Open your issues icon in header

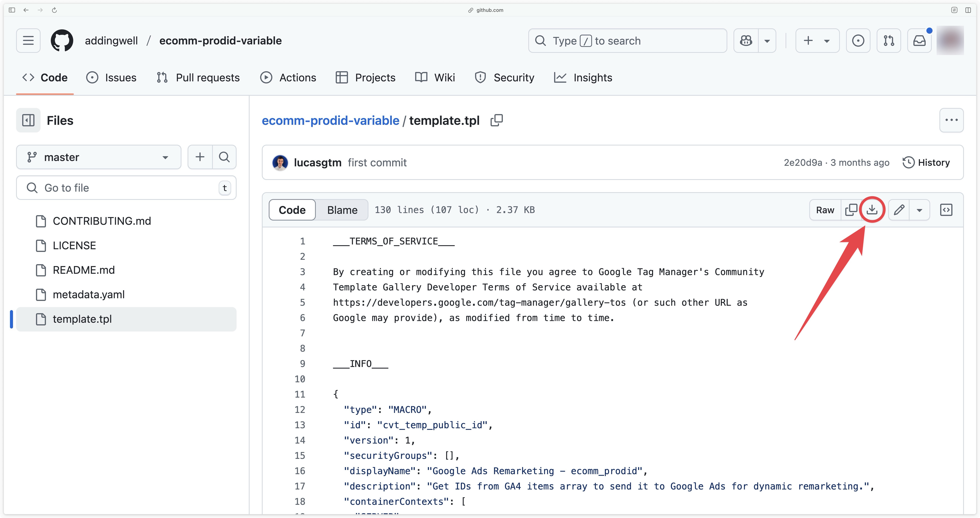coord(858,40)
